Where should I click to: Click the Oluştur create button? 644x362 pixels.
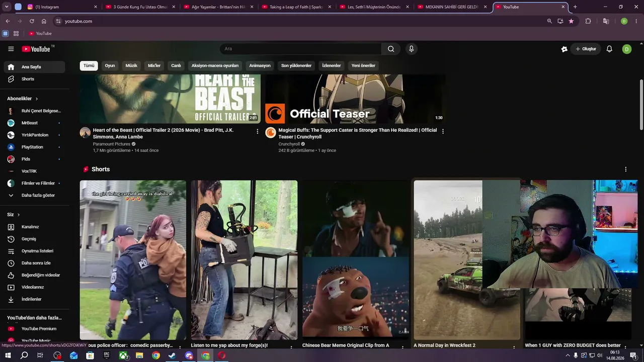(586, 49)
